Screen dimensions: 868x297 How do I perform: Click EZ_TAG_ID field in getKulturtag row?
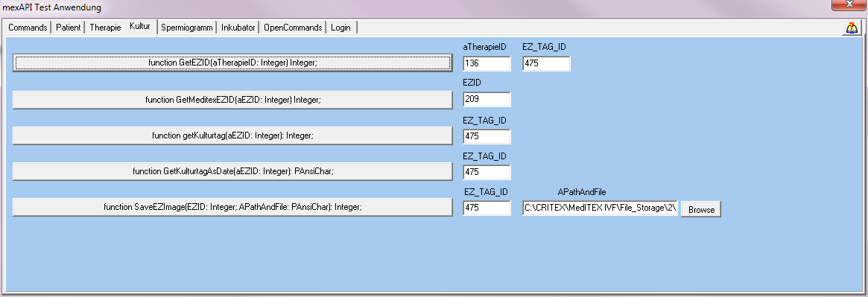(487, 136)
